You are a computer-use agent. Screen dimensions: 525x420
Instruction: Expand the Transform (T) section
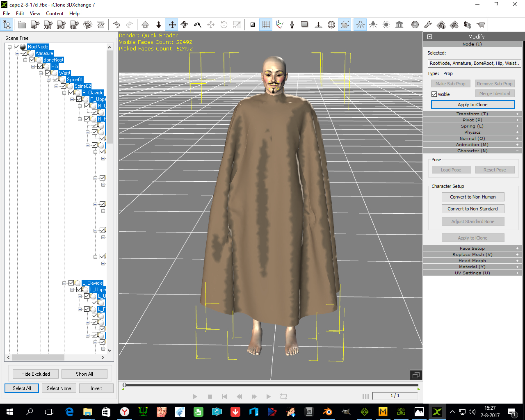472,114
